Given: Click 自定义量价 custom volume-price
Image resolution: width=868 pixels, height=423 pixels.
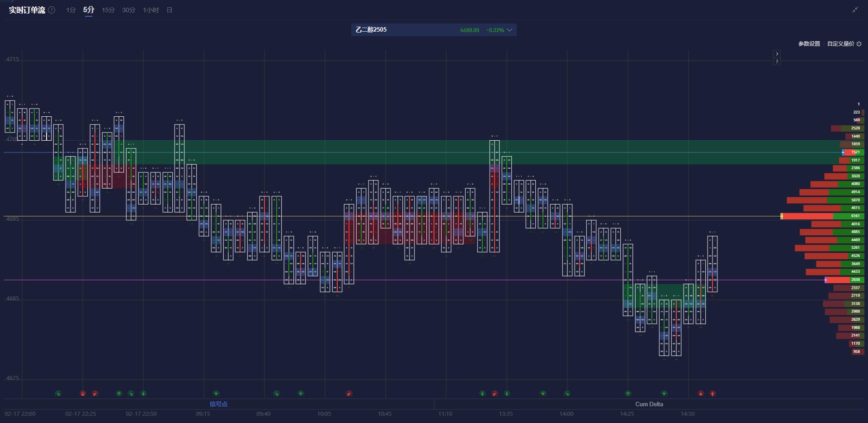Looking at the screenshot, I should [x=840, y=44].
